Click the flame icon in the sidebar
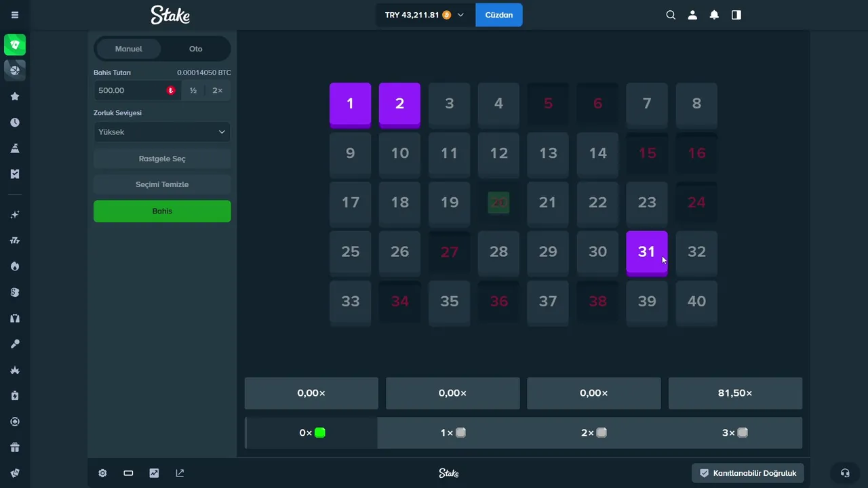The width and height of the screenshot is (868, 488). click(15, 266)
